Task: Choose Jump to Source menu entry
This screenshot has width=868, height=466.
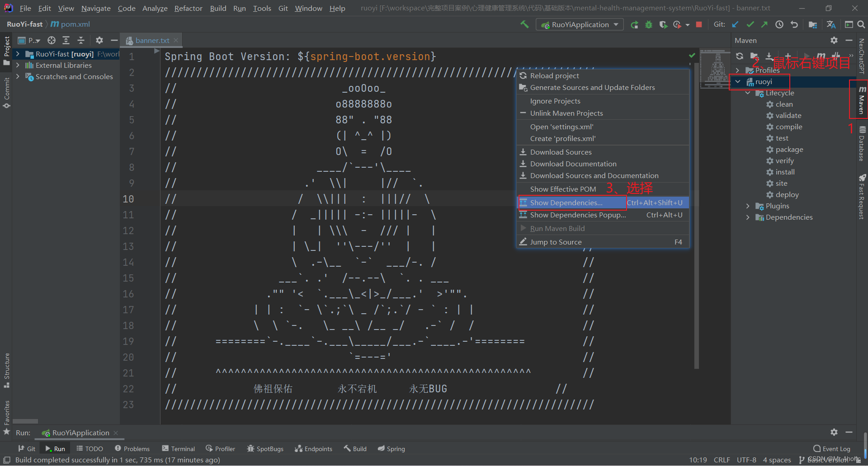Action: tap(603, 242)
